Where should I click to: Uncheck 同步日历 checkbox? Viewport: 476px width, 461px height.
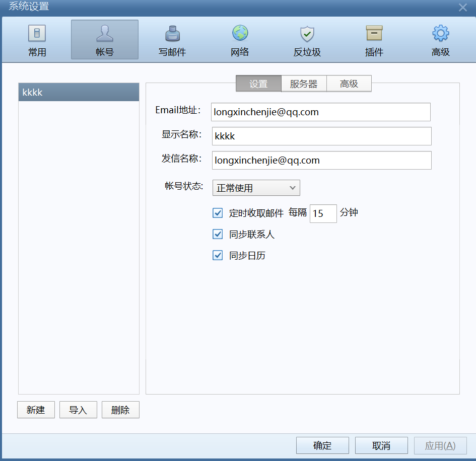pos(218,255)
